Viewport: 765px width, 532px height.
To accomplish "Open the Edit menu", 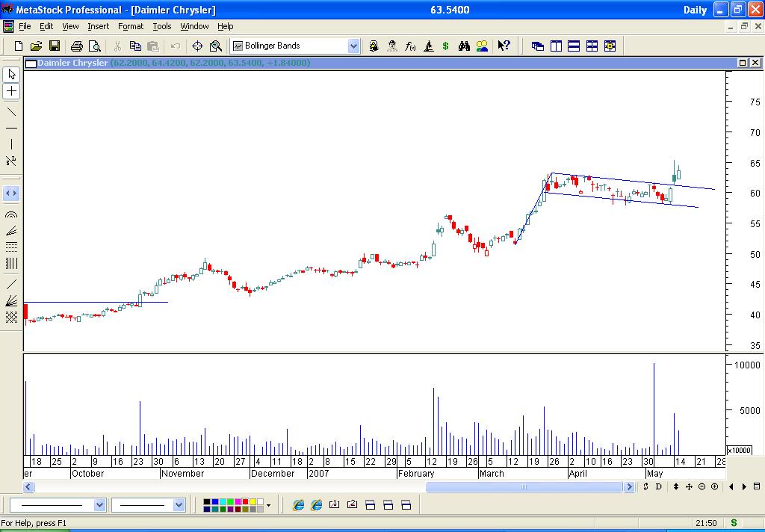I will (46, 26).
